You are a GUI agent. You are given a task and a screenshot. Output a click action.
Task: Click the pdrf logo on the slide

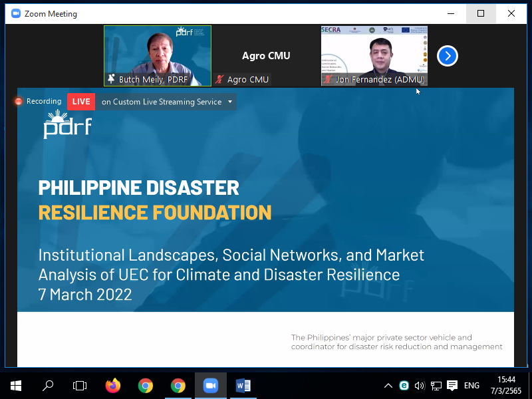68,124
